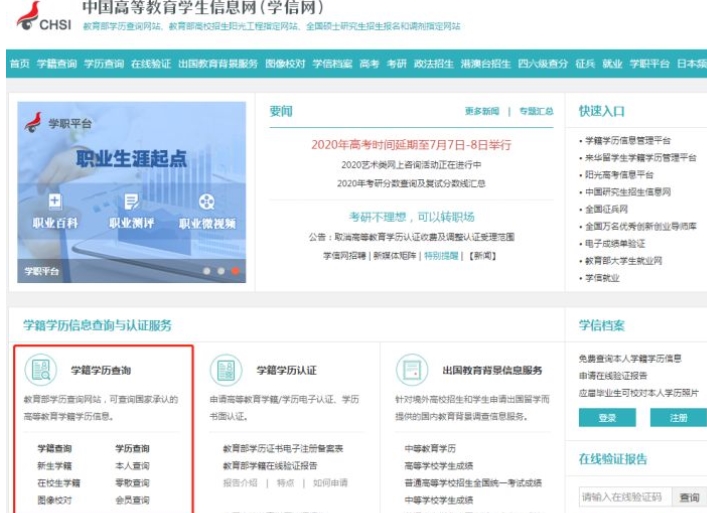
Task: Open the 2020年考研分数查询及复试分数线汇总 link
Action: point(411,183)
